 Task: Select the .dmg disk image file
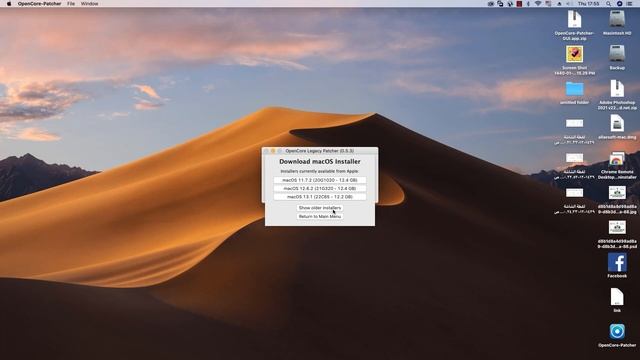click(617, 123)
